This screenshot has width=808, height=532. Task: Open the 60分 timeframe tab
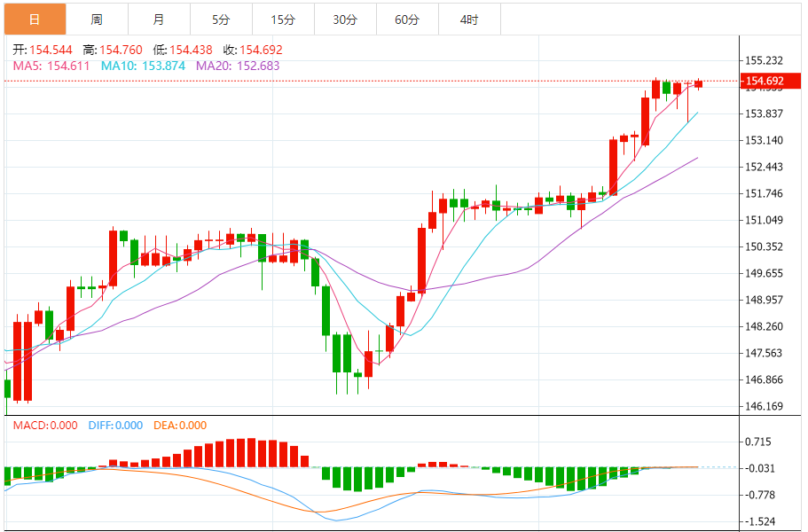(407, 19)
